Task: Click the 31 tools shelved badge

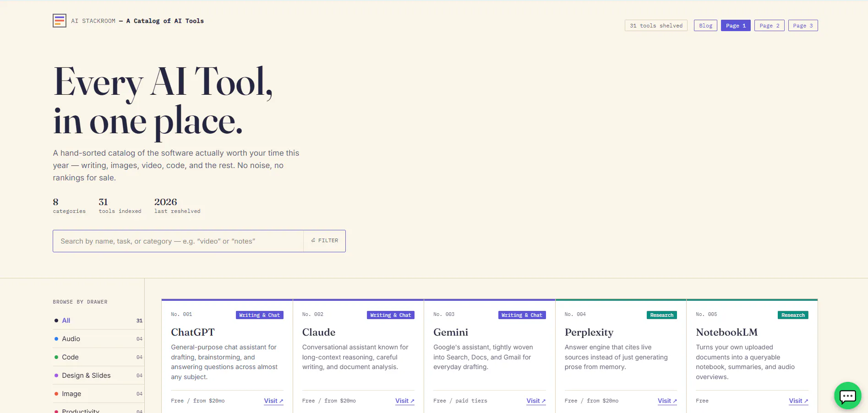Action: coord(656,26)
